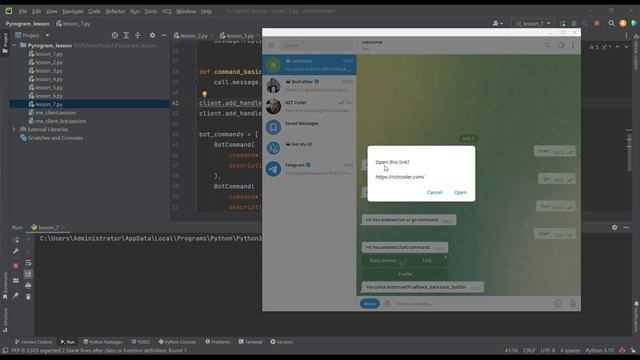Open the VCS menu
Viewport: 640px width, 360px height.
coord(167,11)
